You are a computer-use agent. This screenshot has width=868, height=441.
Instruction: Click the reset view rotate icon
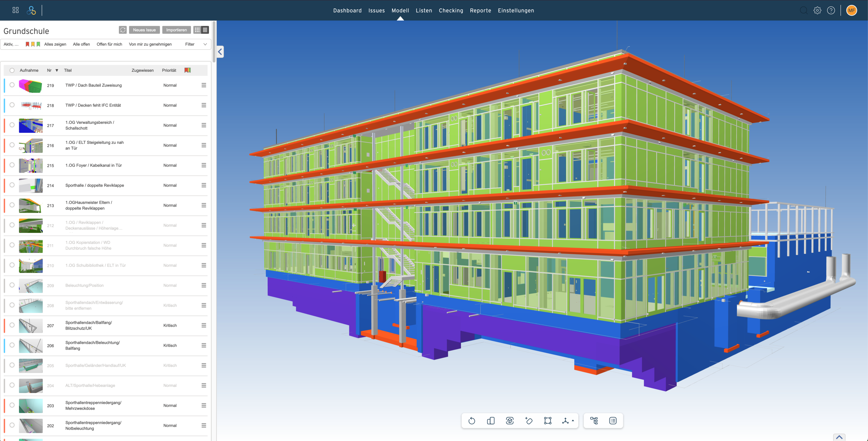tap(472, 421)
